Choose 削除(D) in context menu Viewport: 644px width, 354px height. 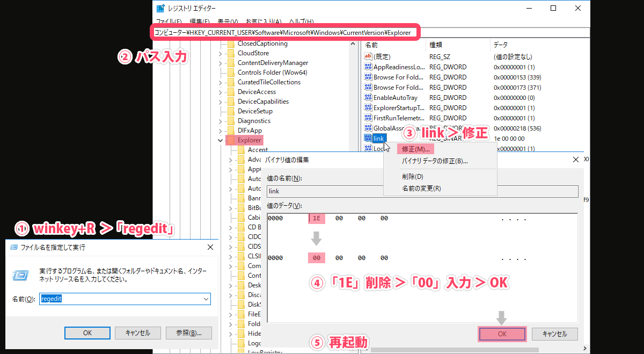pos(413,177)
